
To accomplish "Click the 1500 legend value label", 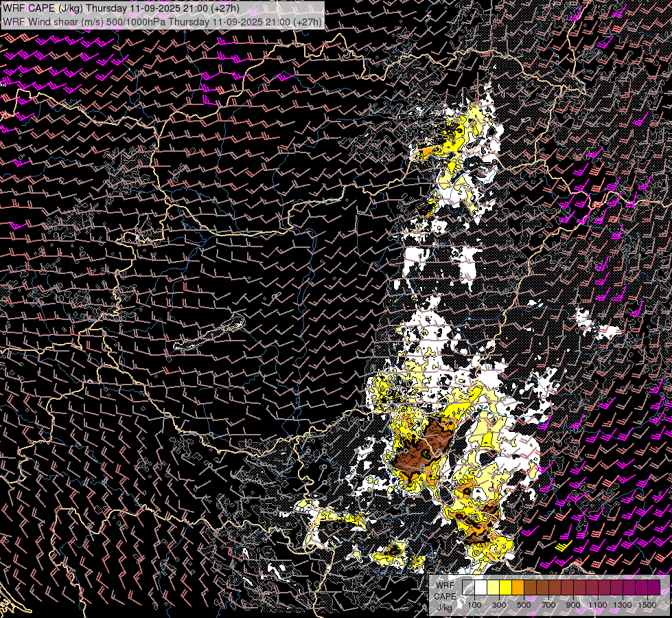I will click(647, 605).
